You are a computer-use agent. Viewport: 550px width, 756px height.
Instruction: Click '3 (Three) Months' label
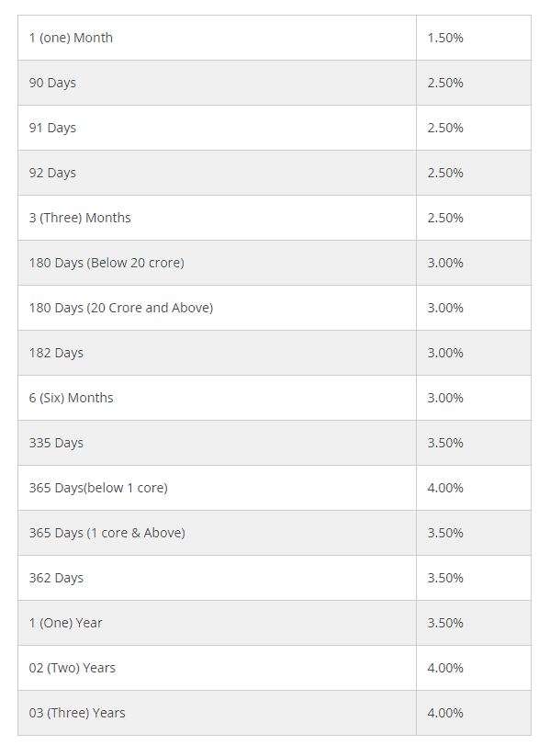pos(80,218)
